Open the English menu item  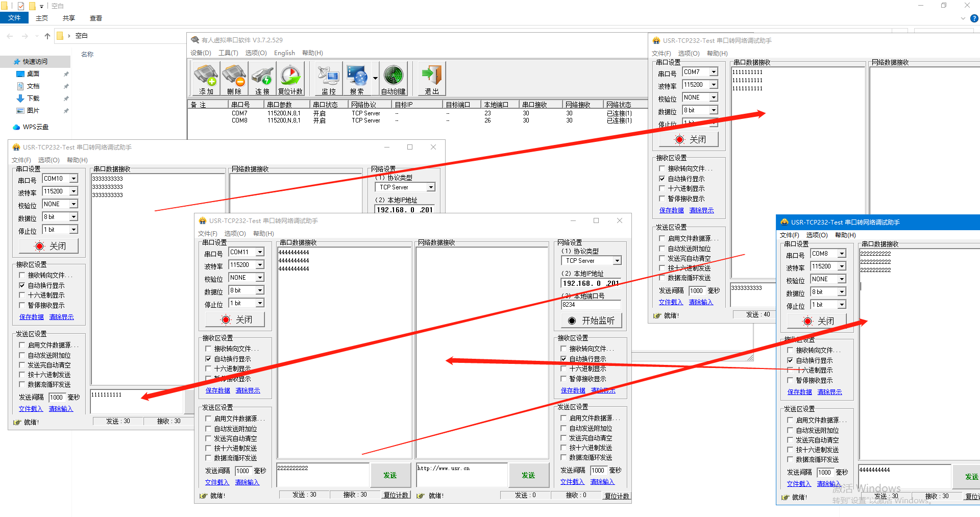(284, 53)
